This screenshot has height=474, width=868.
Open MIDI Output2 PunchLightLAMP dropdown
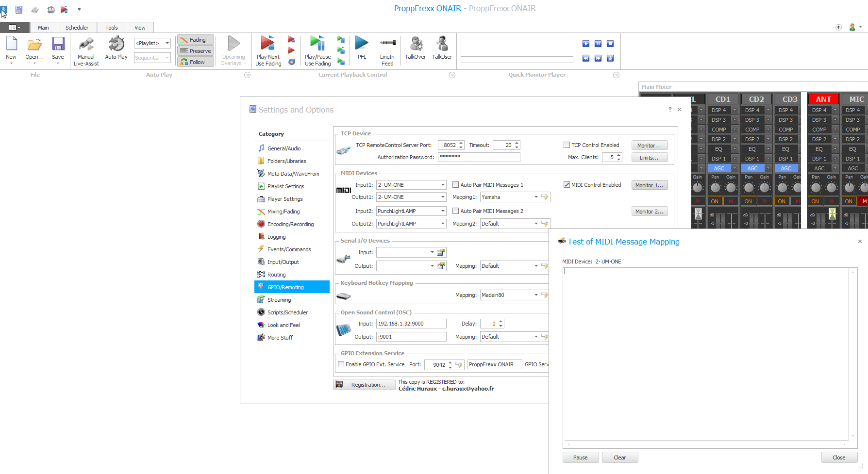pos(443,224)
